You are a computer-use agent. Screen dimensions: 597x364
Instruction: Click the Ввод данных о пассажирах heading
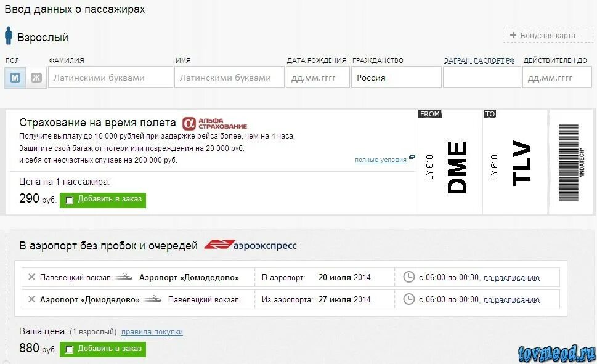pyautogui.click(x=75, y=9)
